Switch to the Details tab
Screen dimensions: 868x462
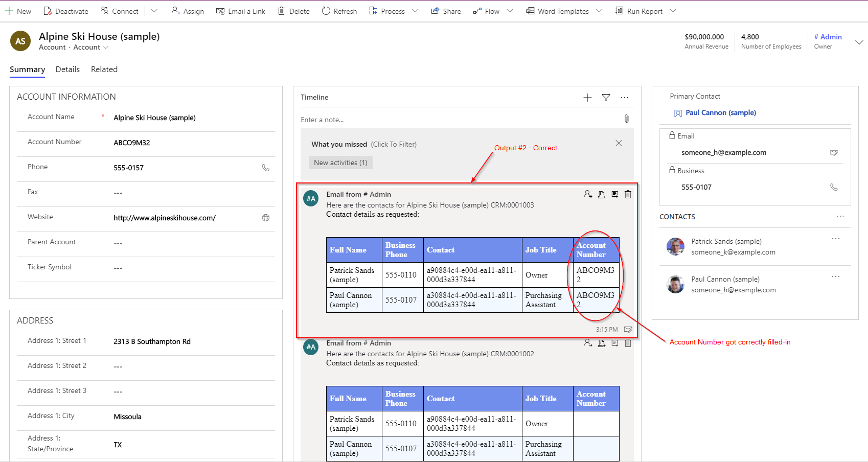(67, 70)
